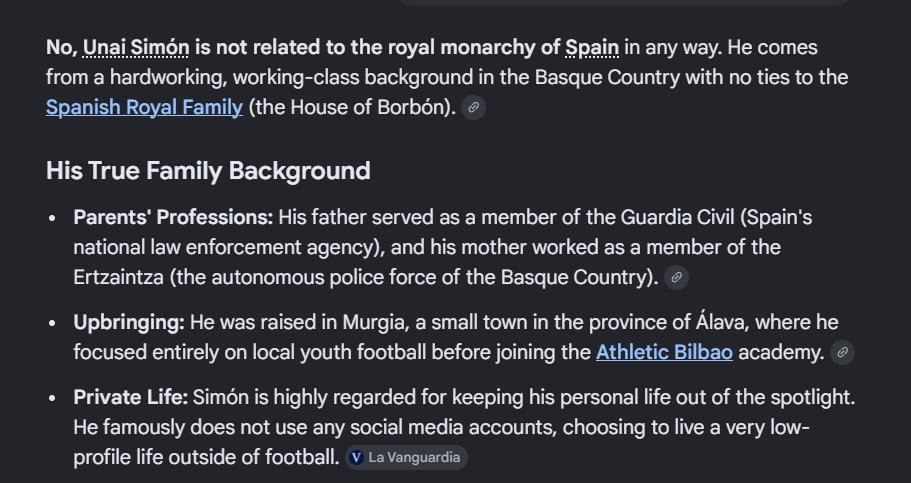The width and height of the screenshot is (911, 483).
Task: Click the dotted-underlined word Spain
Action: tap(592, 48)
